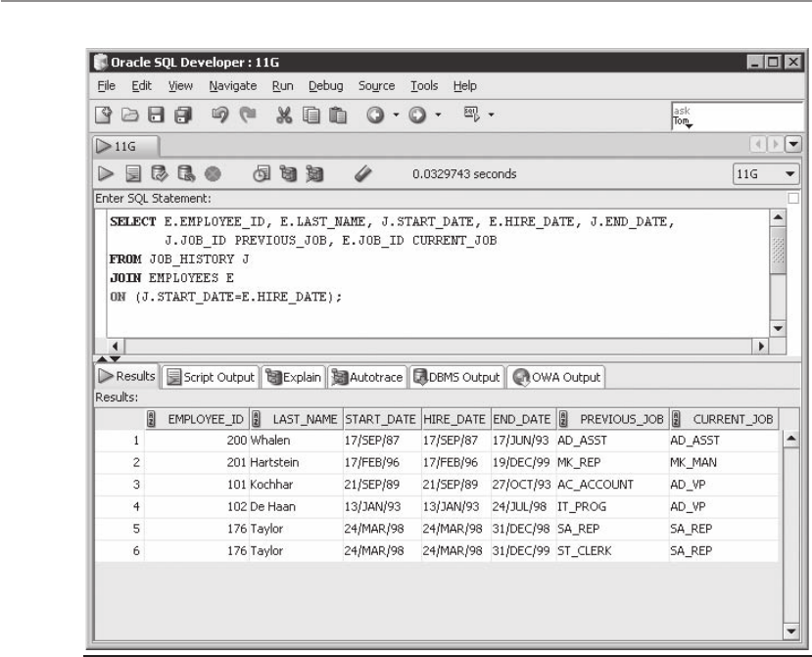Viewport: 812px width, 657px height.
Task: Sort by the EMPLOYEE_ID column header
Action: pyautogui.click(x=197, y=419)
